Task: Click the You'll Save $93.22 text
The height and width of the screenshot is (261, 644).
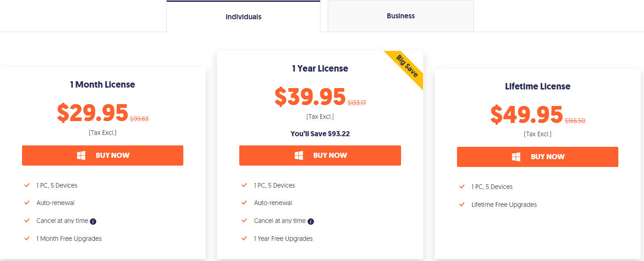Action: 320,134
